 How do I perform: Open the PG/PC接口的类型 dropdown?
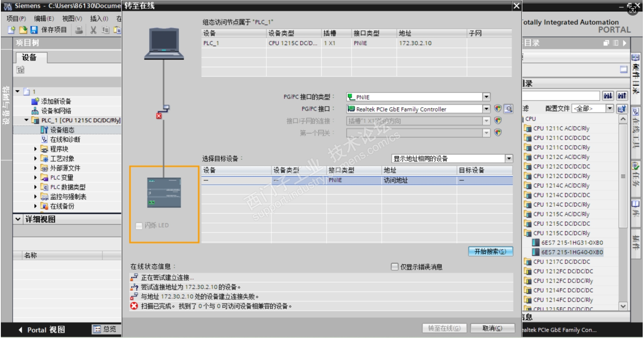pyautogui.click(x=486, y=97)
